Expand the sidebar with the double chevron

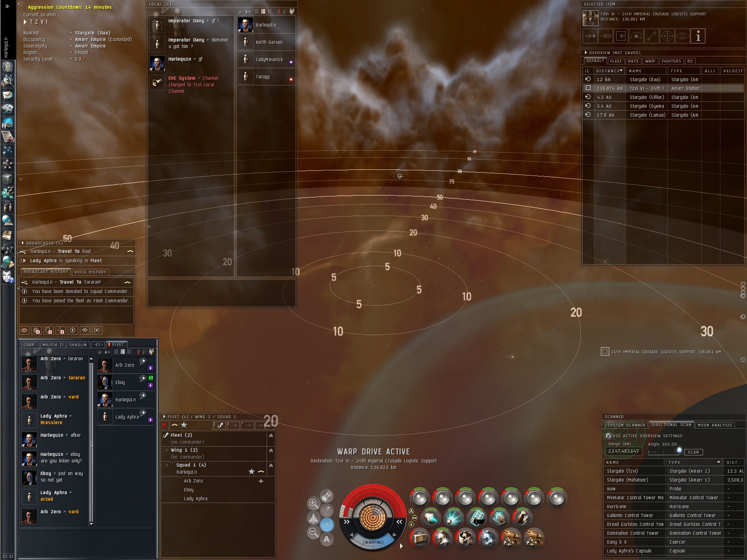coord(7,6)
